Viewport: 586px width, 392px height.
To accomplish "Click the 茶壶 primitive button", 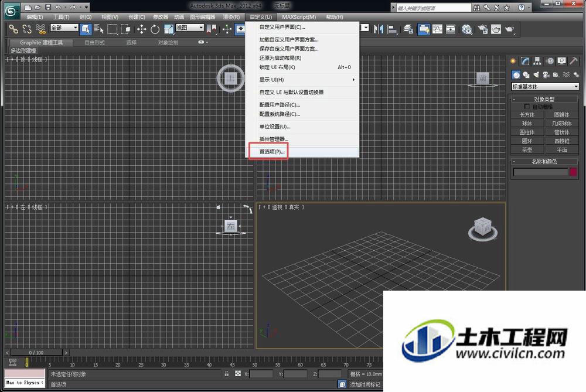I will click(x=527, y=150).
